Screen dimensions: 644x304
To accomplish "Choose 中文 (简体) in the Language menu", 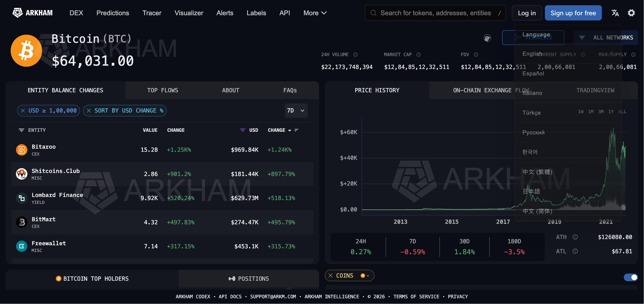I will coord(568,211).
